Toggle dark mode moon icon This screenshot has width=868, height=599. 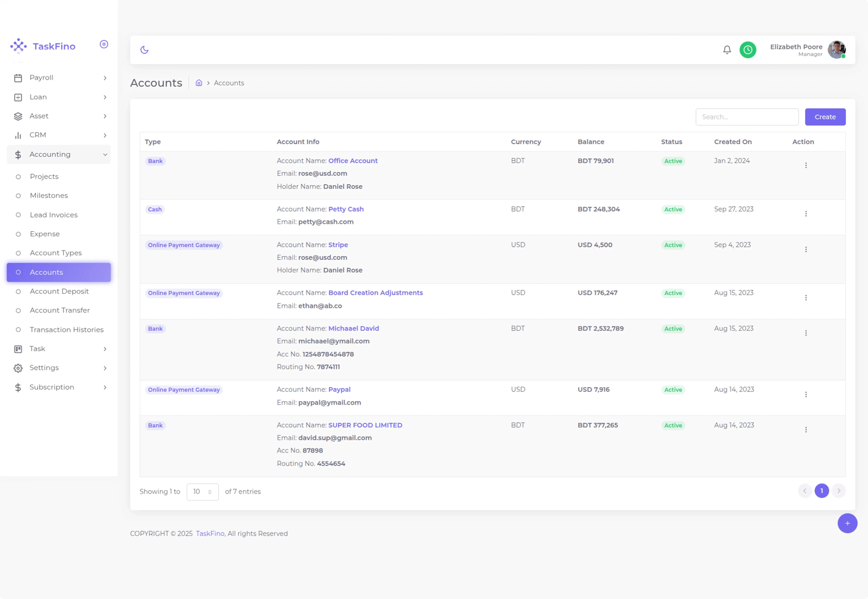pyautogui.click(x=144, y=50)
